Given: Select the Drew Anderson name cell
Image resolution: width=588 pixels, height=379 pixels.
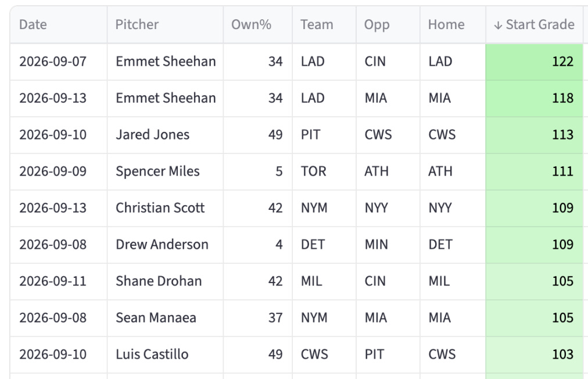Looking at the screenshot, I should [x=165, y=245].
